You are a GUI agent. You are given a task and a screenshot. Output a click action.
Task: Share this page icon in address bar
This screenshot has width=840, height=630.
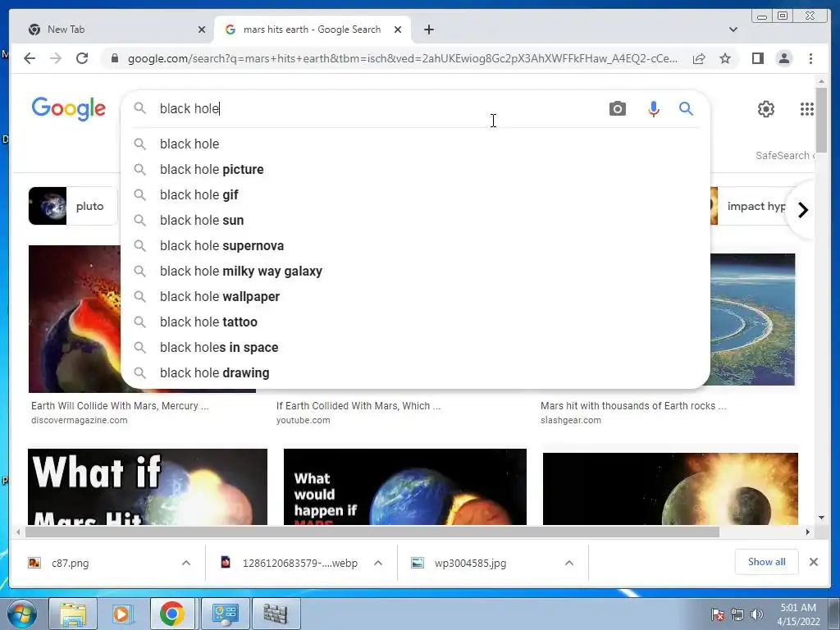699,58
